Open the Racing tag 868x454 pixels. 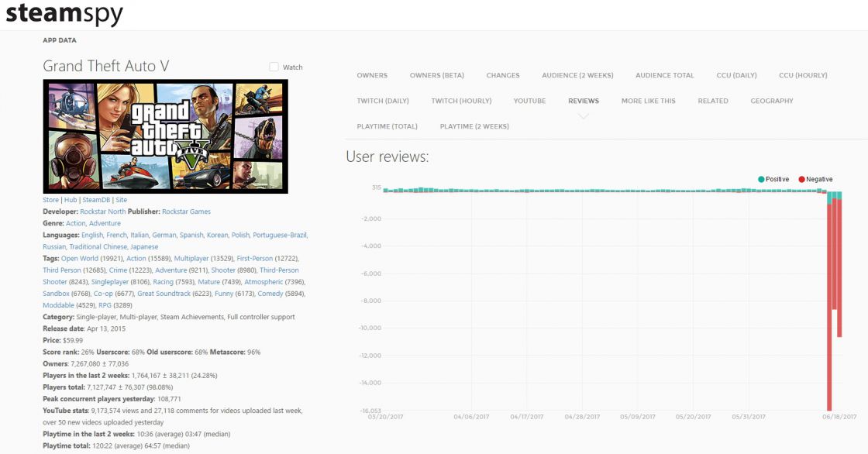[x=164, y=282]
